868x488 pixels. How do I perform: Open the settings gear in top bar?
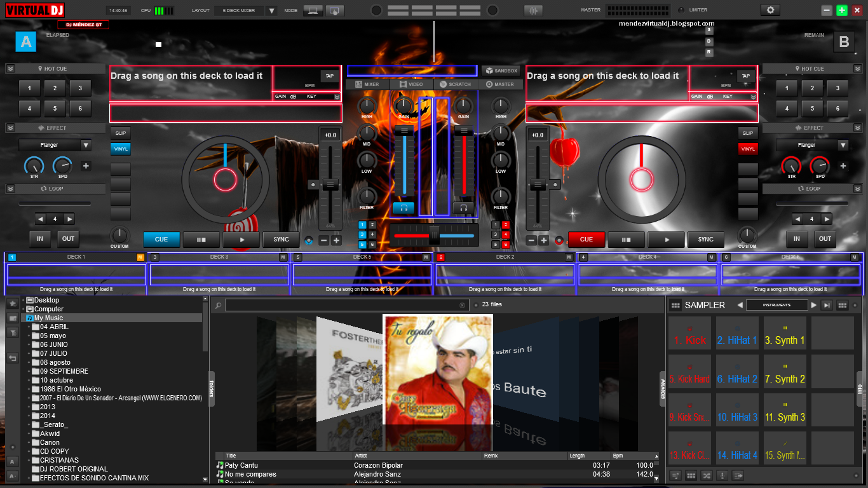tap(770, 10)
